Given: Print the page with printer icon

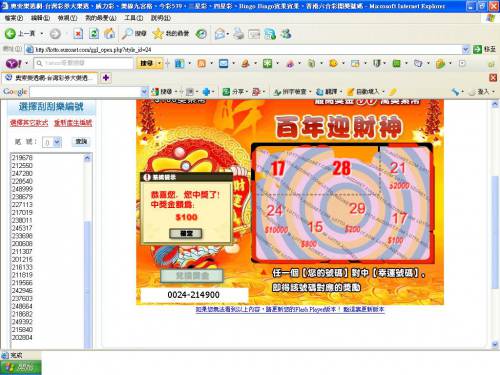Looking at the screenshot, I should click(x=238, y=34).
